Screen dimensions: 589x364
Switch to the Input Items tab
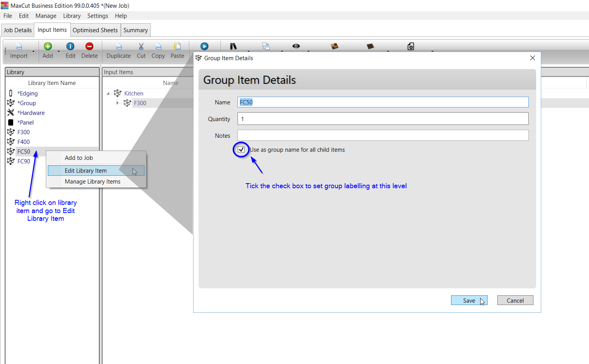pos(52,30)
